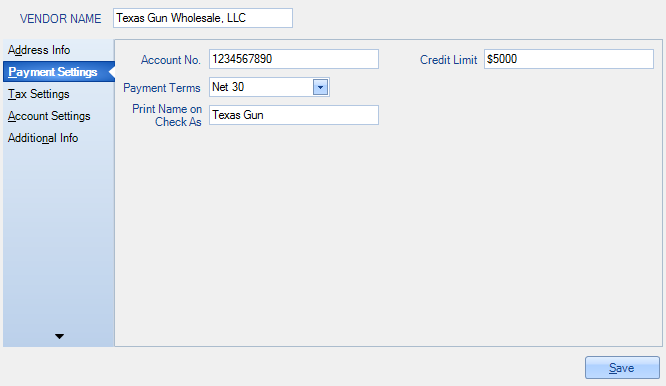The width and height of the screenshot is (666, 386).
Task: Click the Print Name on Check As label
Action: coord(167,116)
